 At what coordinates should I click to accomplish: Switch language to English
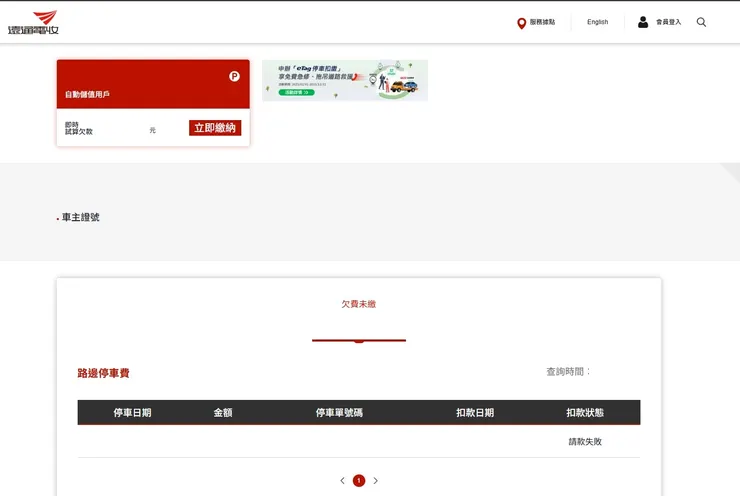click(x=597, y=22)
